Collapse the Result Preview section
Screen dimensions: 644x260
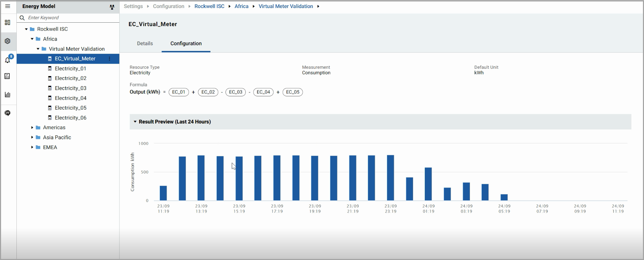coord(135,122)
